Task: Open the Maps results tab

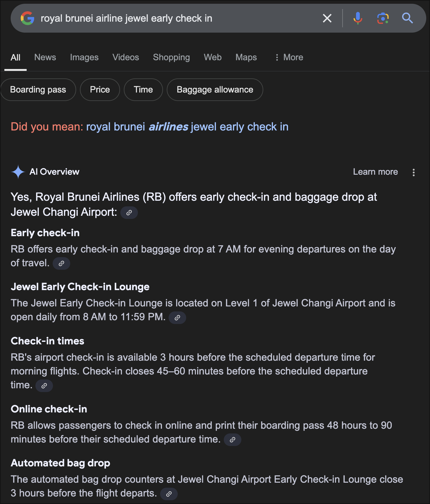Action: pos(246,57)
